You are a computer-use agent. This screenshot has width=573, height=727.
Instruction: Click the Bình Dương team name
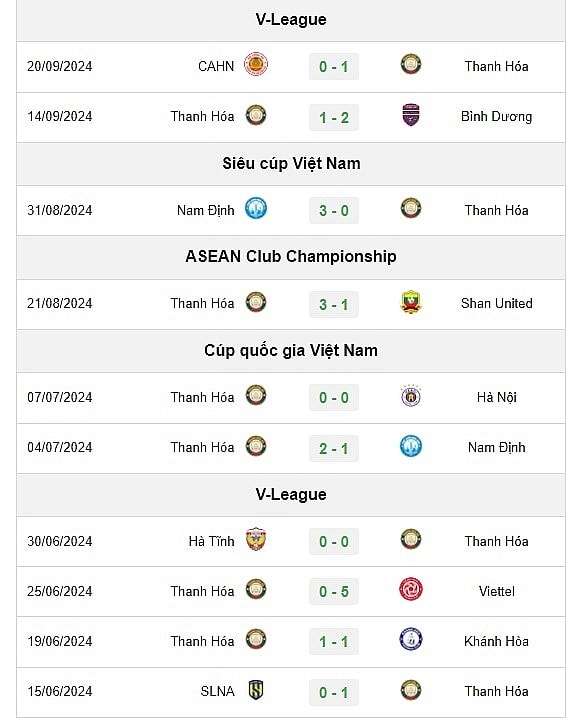(x=497, y=116)
